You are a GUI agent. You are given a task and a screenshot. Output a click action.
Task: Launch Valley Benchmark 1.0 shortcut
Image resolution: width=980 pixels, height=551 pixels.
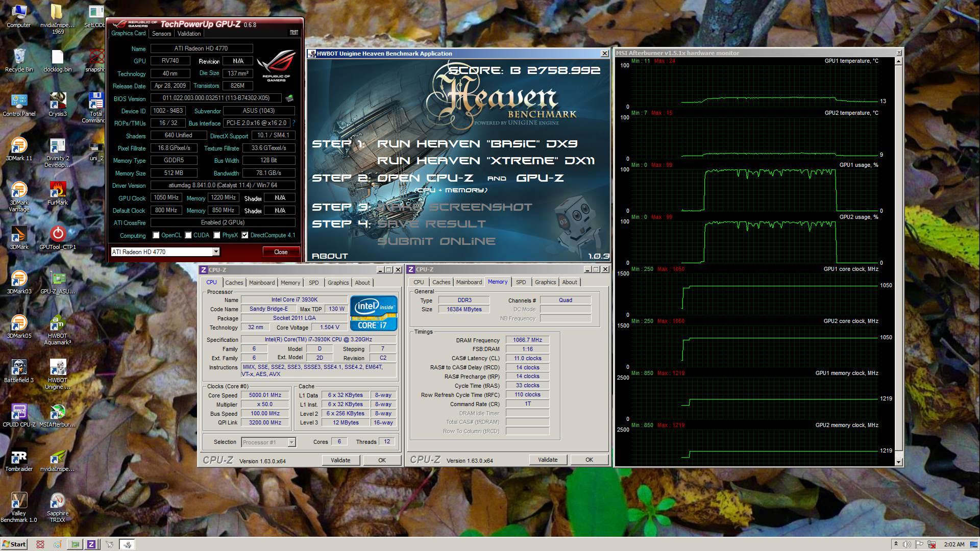click(19, 508)
